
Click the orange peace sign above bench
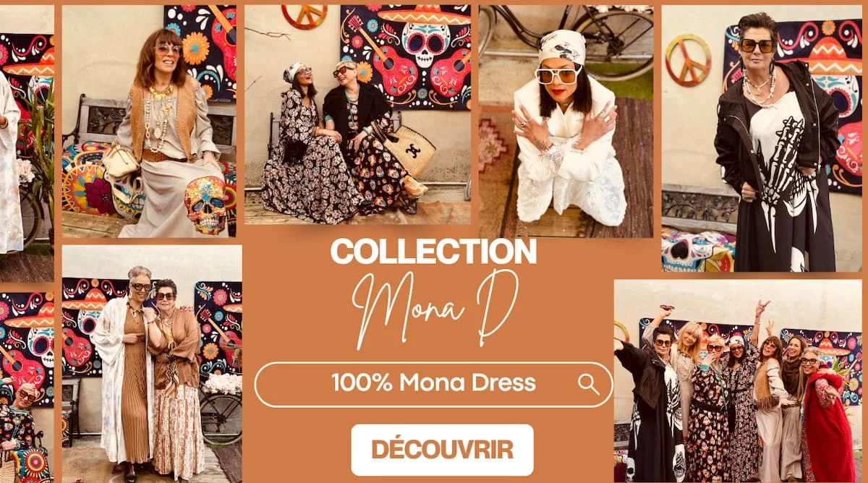pos(305,17)
